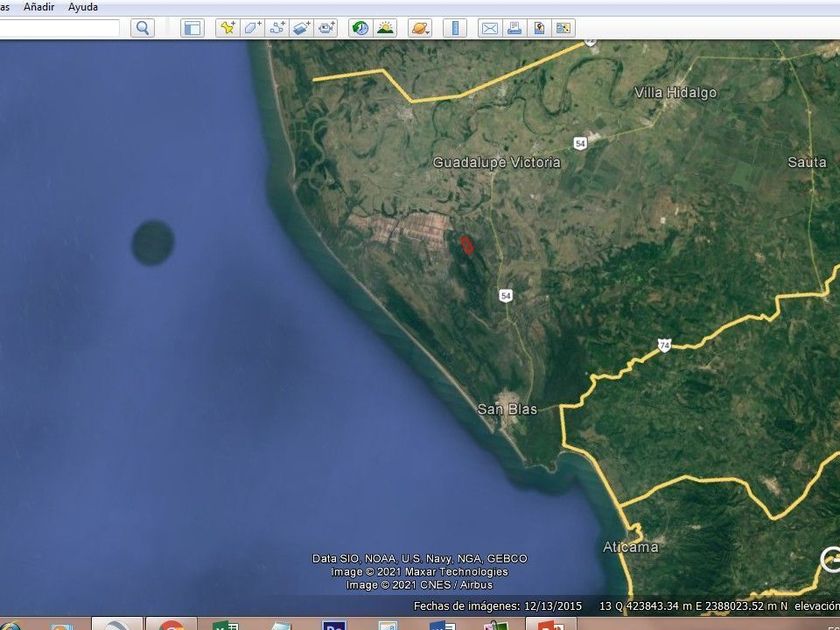The image size is (840, 630).
Task: Click inside the search text field
Action: [60, 28]
